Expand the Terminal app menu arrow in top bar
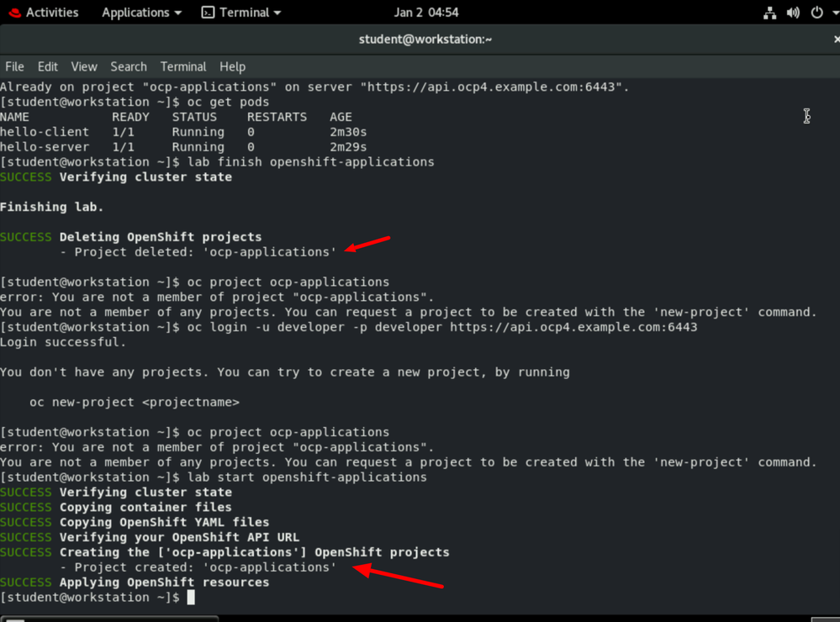 tap(277, 13)
